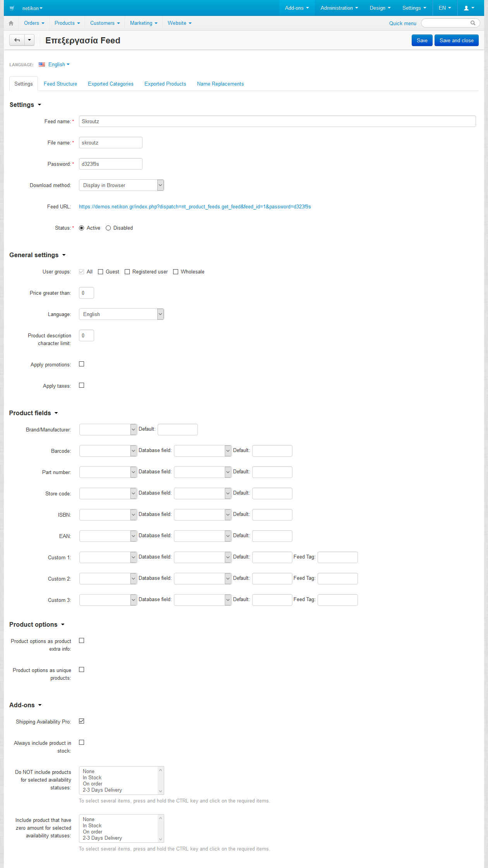
Task: Click the magnifier icon in the search box
Action: (473, 23)
